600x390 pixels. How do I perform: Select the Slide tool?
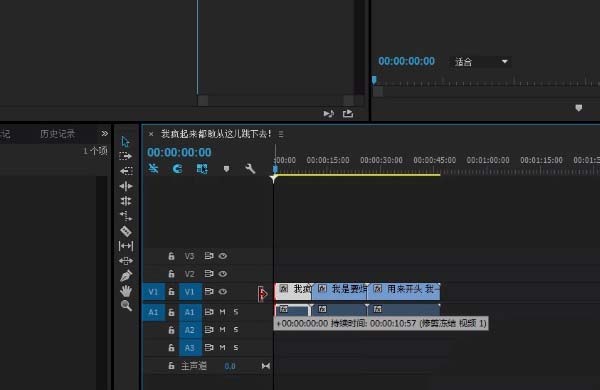[x=126, y=261]
